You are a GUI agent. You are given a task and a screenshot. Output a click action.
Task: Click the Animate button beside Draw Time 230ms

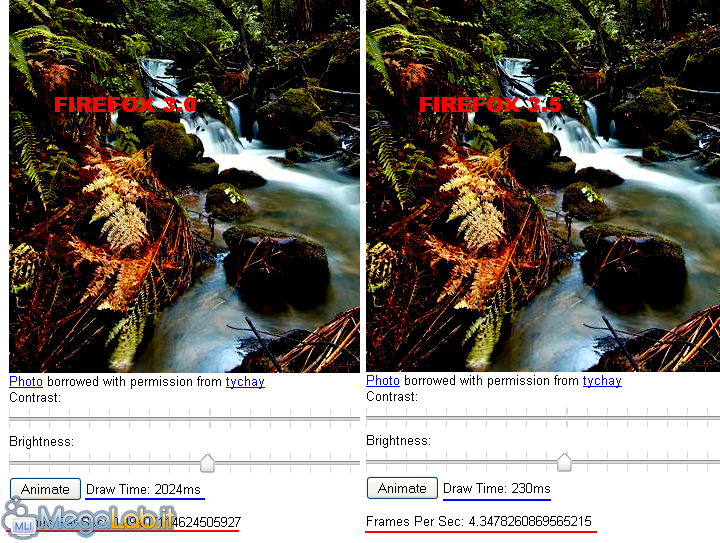(402, 488)
